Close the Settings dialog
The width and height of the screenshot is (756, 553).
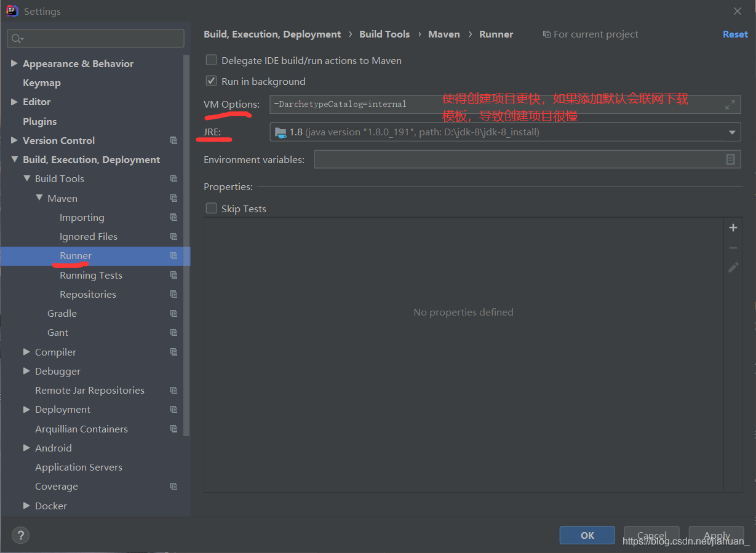[x=738, y=11]
